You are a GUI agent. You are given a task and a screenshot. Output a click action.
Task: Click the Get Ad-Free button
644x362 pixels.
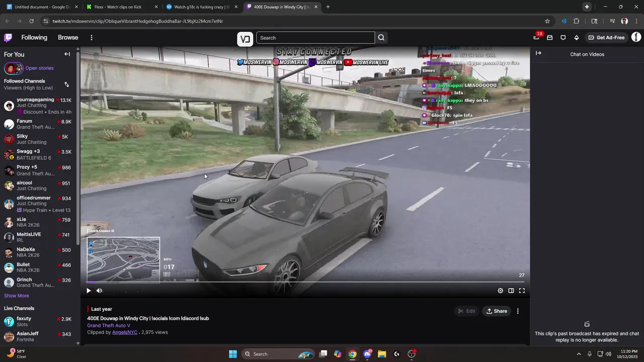coord(606,38)
